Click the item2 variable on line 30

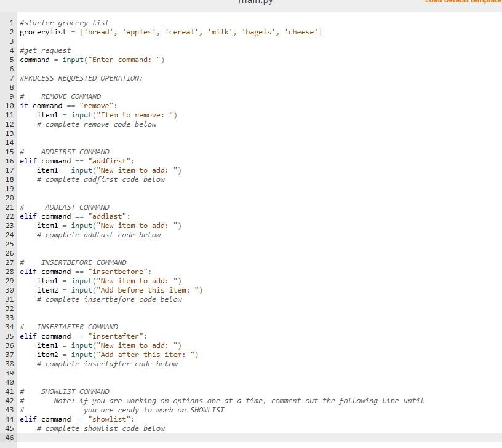(x=47, y=290)
